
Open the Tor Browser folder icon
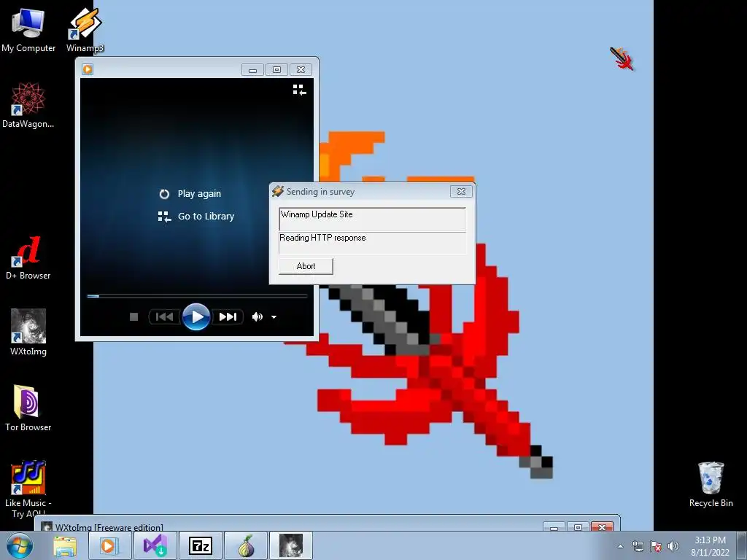(x=28, y=408)
